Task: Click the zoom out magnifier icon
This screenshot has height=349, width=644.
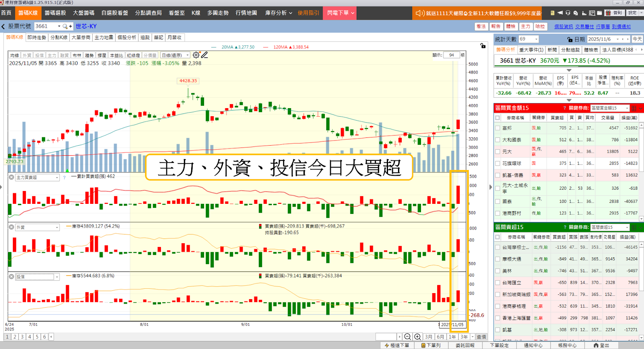Action: [x=407, y=337]
